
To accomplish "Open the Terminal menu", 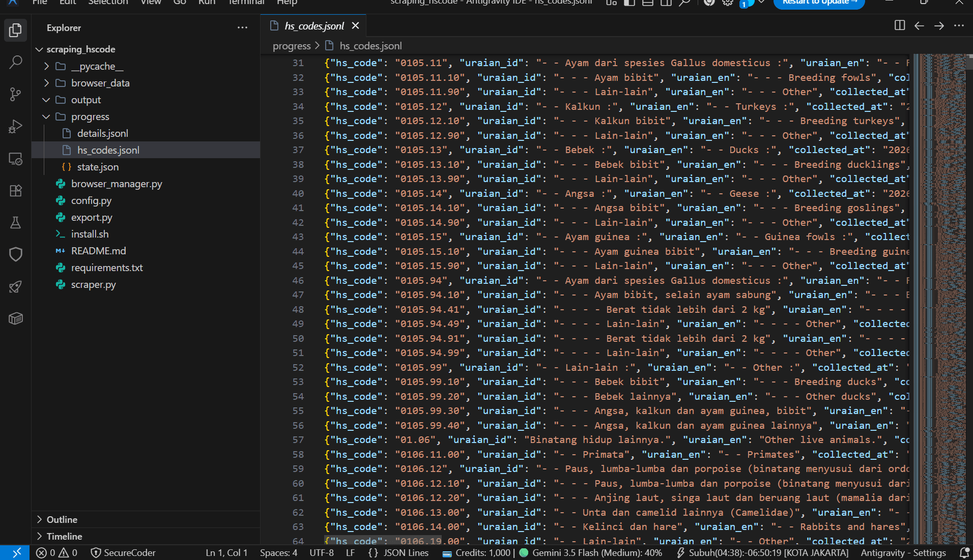I will pyautogui.click(x=246, y=3).
